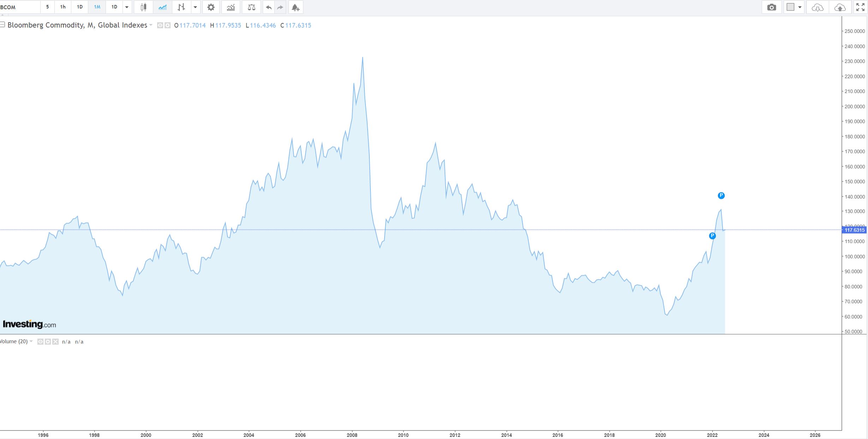Click the 1996 label on time axis
The width and height of the screenshot is (868, 439).
pos(43,435)
